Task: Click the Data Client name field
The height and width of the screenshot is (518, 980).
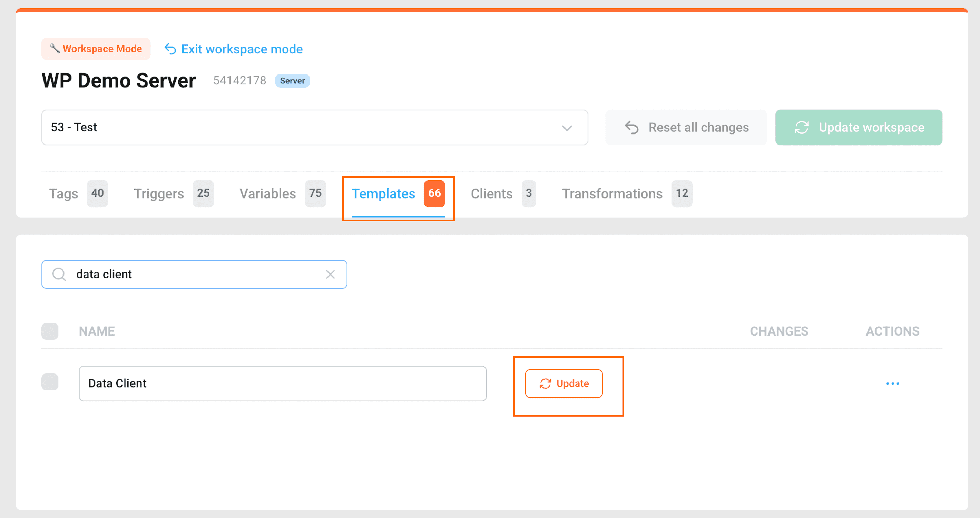Action: pos(282,383)
